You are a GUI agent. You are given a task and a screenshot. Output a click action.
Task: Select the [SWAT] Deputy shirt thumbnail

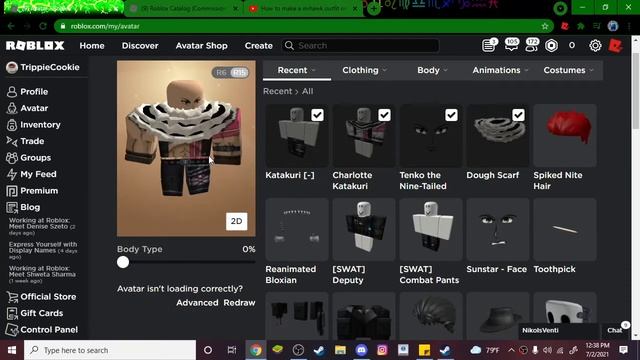(x=364, y=229)
